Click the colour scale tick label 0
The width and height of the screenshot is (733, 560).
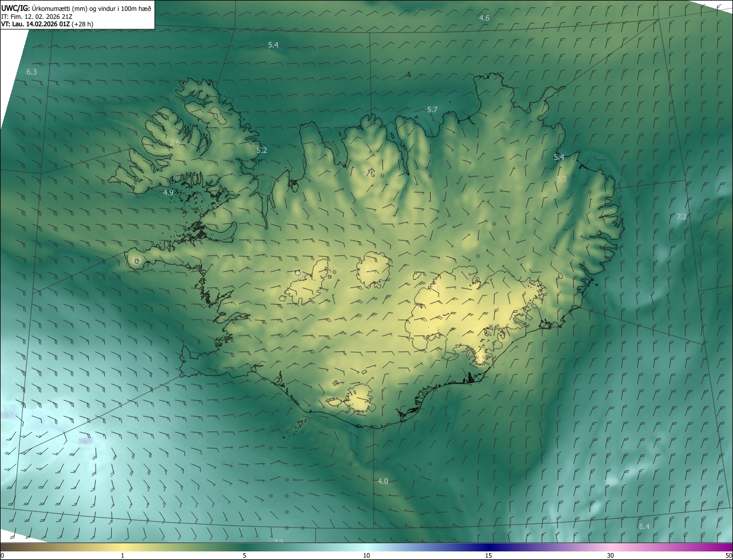tap(2, 555)
